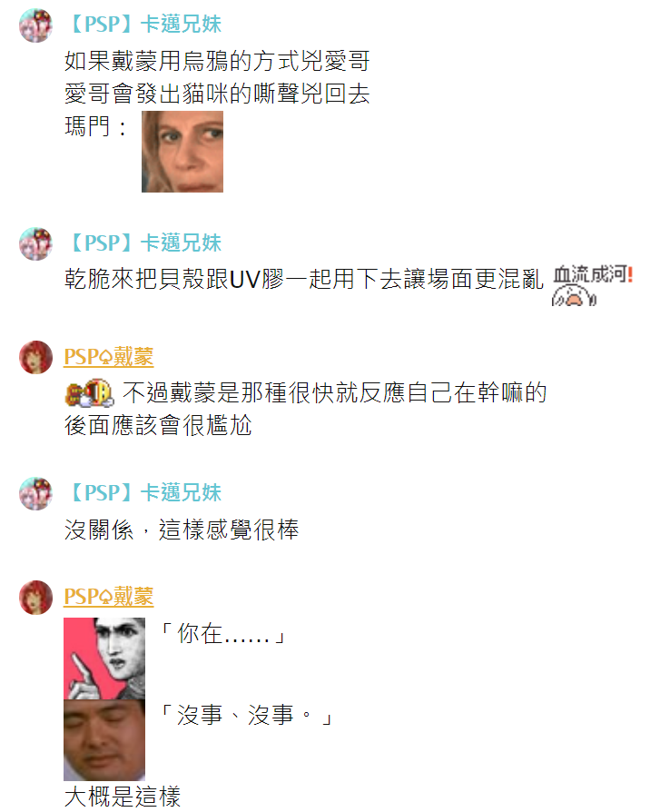Click the message line 後面應該會很尷尬
This screenshot has height=812, width=660.
[158, 426]
